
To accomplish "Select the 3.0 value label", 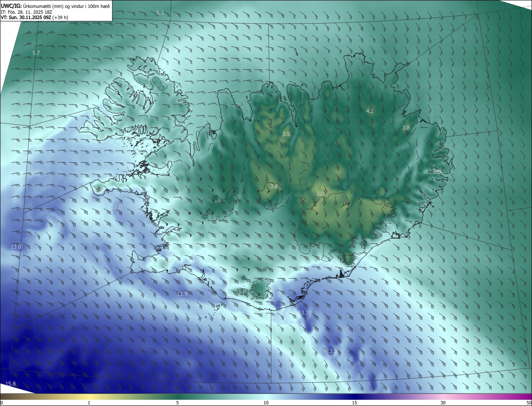I will [320, 193].
